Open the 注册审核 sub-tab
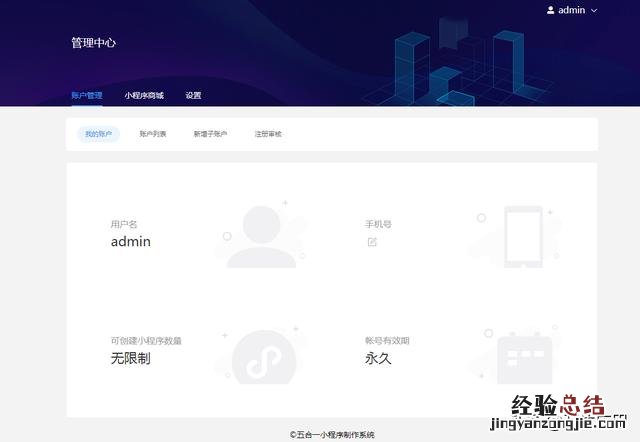Image resolution: width=640 pixels, height=442 pixels. click(x=268, y=134)
